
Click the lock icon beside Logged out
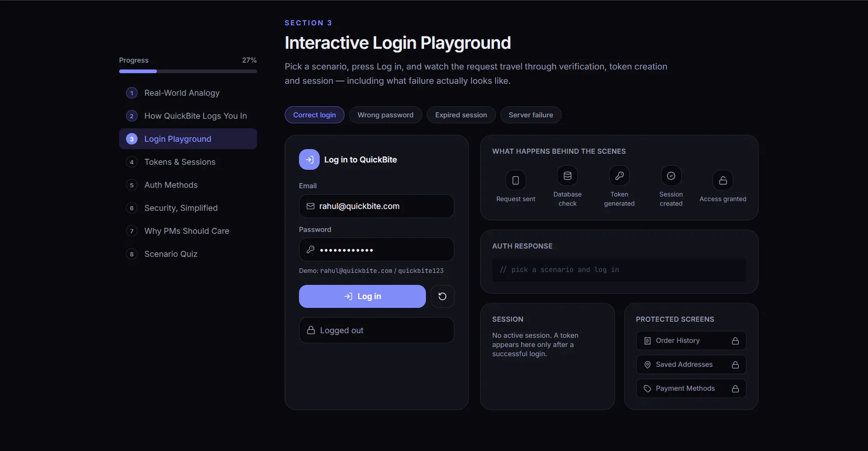tap(311, 330)
